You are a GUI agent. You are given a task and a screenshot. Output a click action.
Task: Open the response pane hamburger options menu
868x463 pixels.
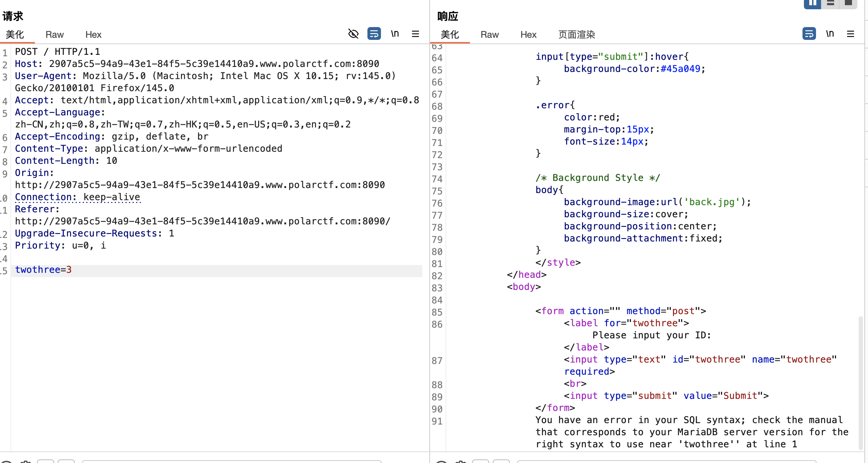point(851,34)
